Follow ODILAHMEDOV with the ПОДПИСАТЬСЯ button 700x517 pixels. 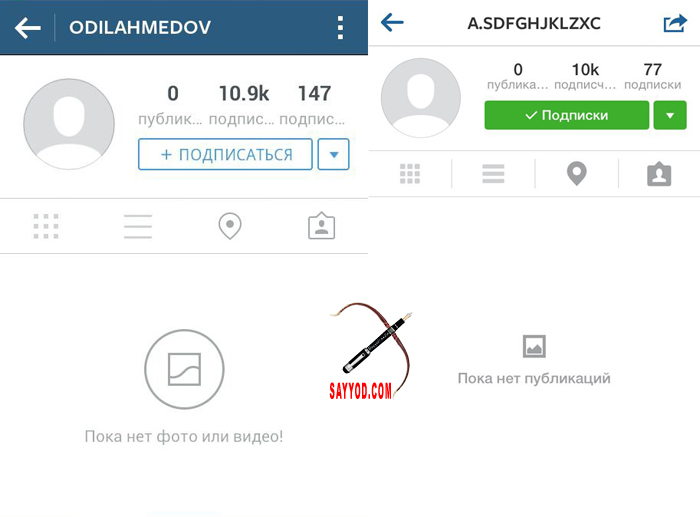[x=225, y=154]
